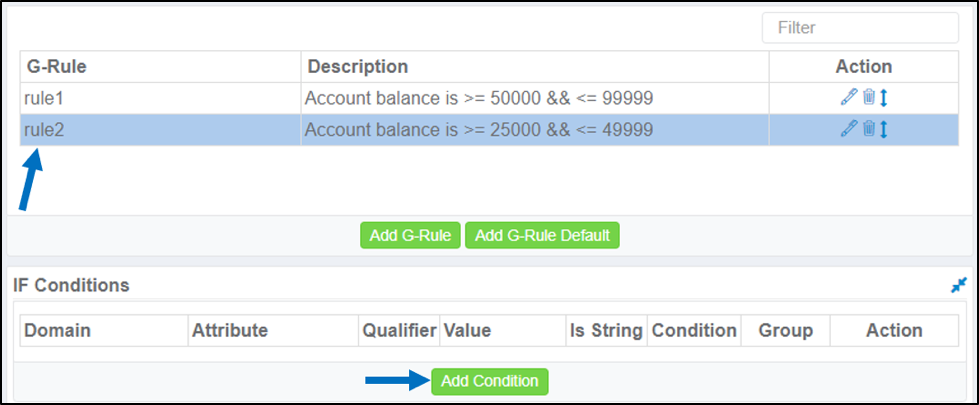Viewport: 979px width, 405px height.
Task: Edit rule1 with the pencil icon
Action: tap(849, 97)
